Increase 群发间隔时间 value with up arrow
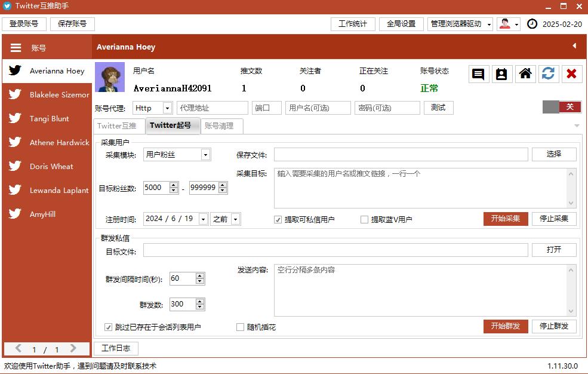 [x=200, y=276]
